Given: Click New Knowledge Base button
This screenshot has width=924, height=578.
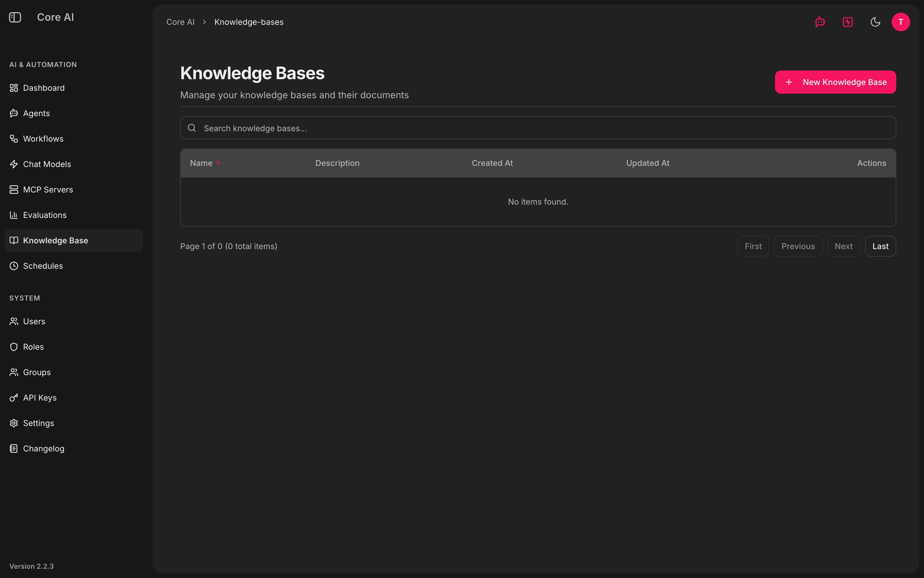Looking at the screenshot, I should pos(835,82).
